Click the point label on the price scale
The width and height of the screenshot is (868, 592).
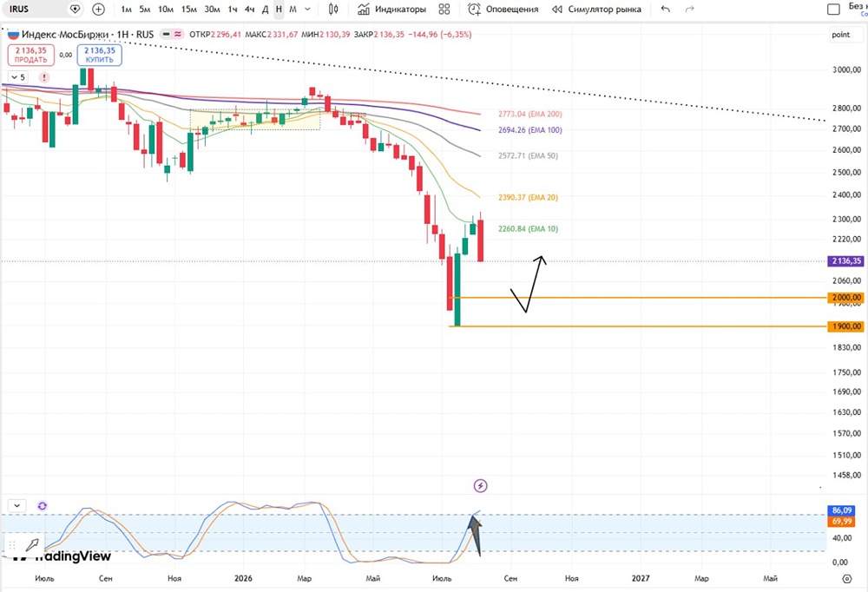(x=840, y=35)
